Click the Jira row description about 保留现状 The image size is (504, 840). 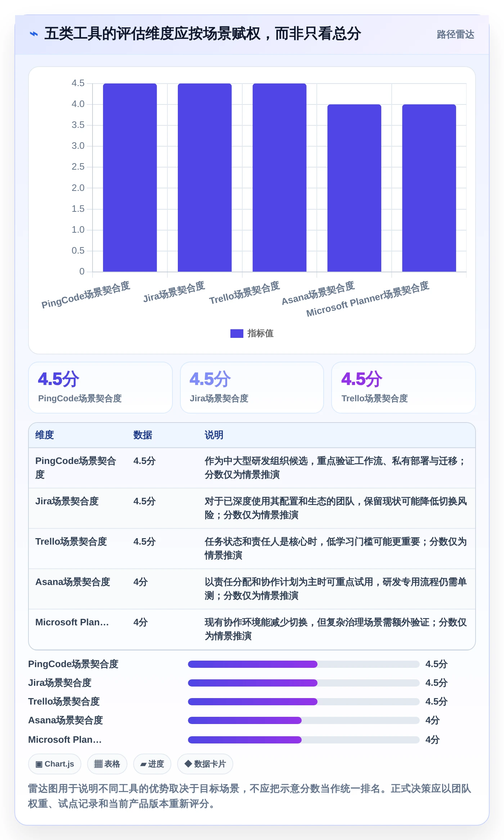pyautogui.click(x=336, y=508)
